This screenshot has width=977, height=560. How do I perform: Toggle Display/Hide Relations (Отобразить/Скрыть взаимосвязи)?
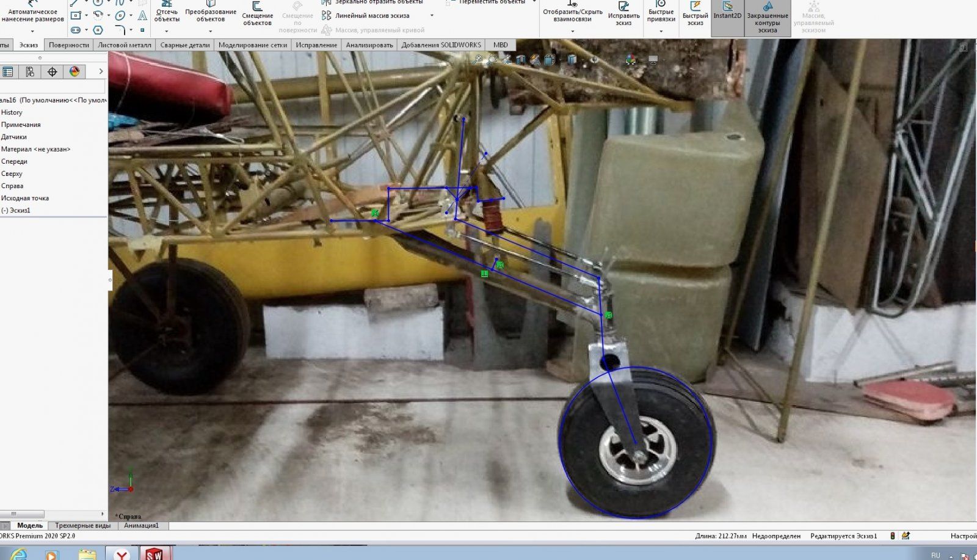tap(572, 15)
